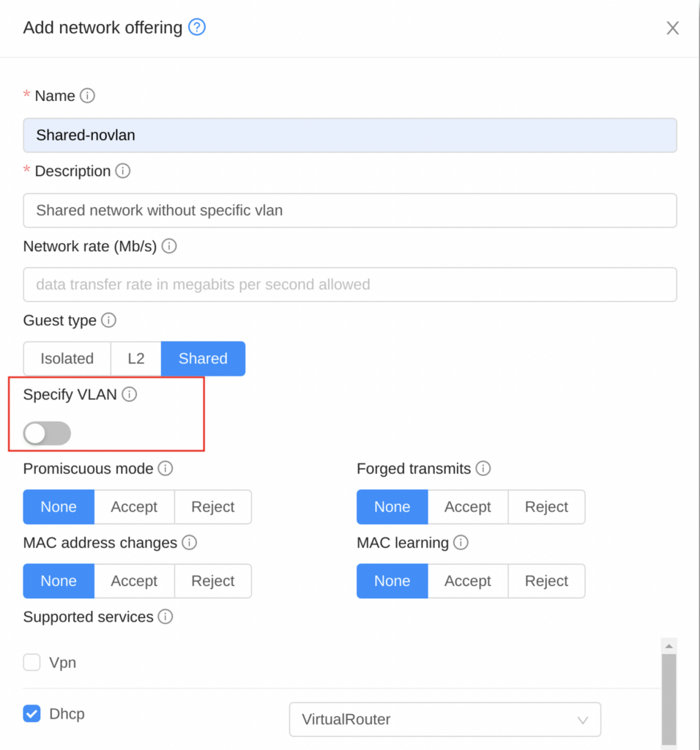Viewport: 700px width, 750px height.
Task: Click the Supported services info icon
Action: (x=165, y=617)
